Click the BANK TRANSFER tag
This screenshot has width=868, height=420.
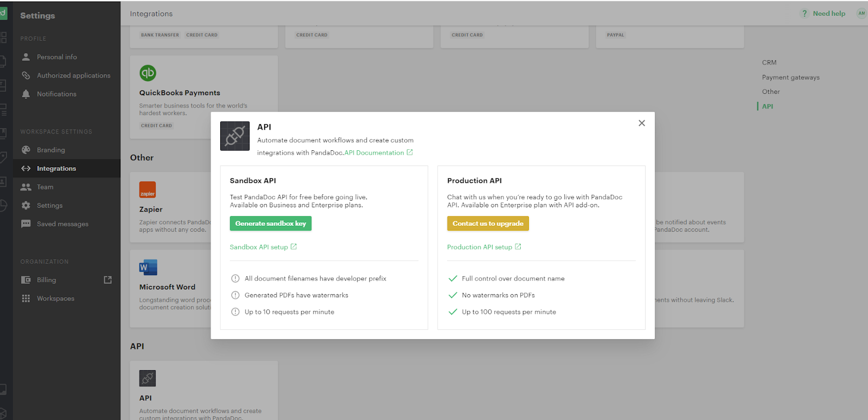(x=160, y=35)
